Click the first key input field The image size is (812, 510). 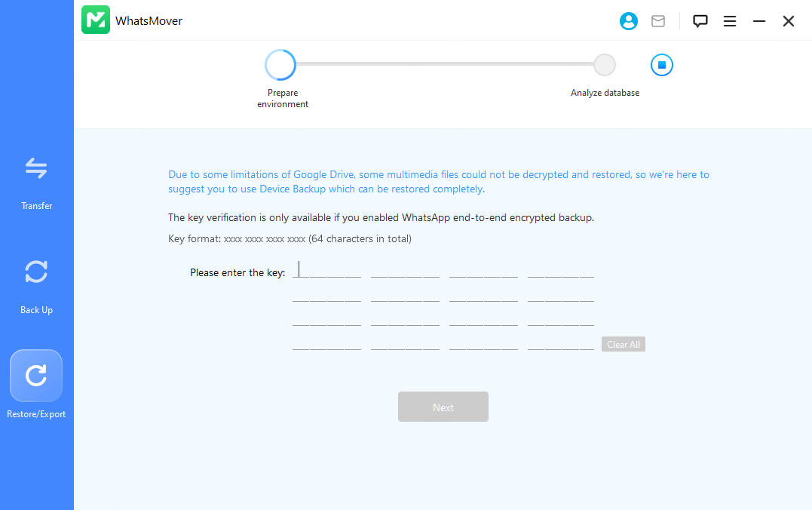326,269
